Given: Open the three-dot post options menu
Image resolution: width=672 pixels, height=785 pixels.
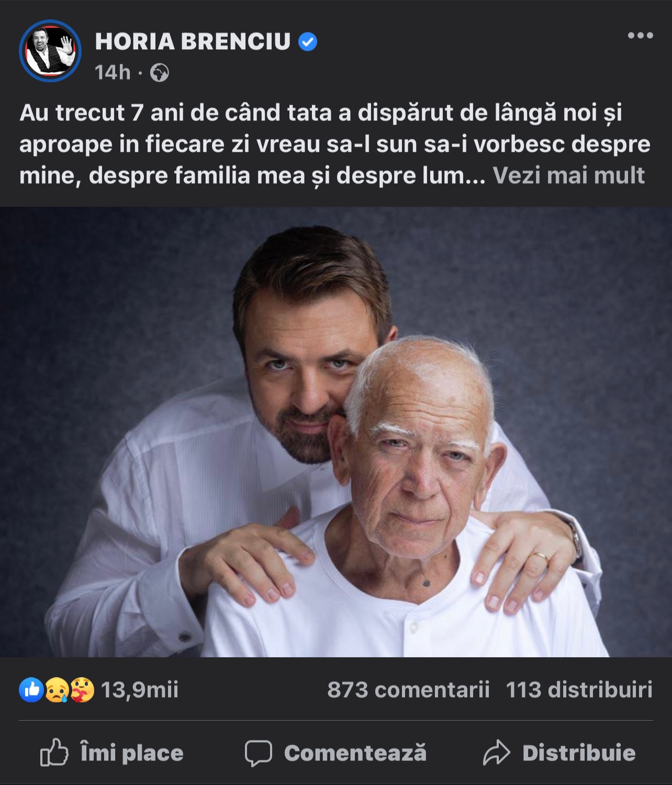Looking at the screenshot, I should tap(641, 36).
